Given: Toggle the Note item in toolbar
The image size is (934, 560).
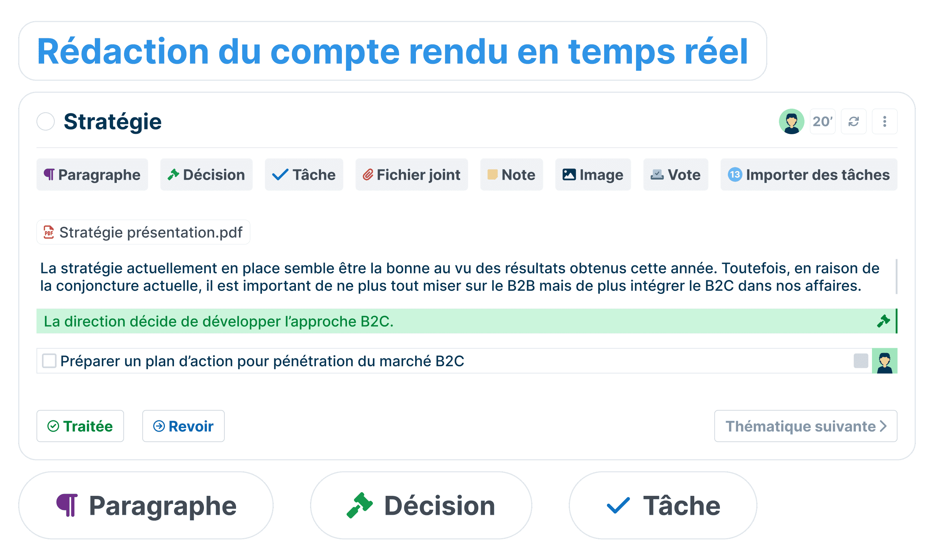Looking at the screenshot, I should point(510,175).
